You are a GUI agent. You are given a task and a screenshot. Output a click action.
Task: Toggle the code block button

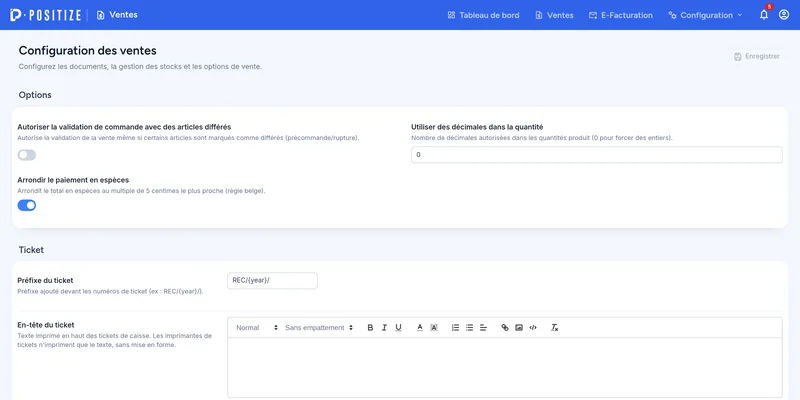[x=533, y=328]
